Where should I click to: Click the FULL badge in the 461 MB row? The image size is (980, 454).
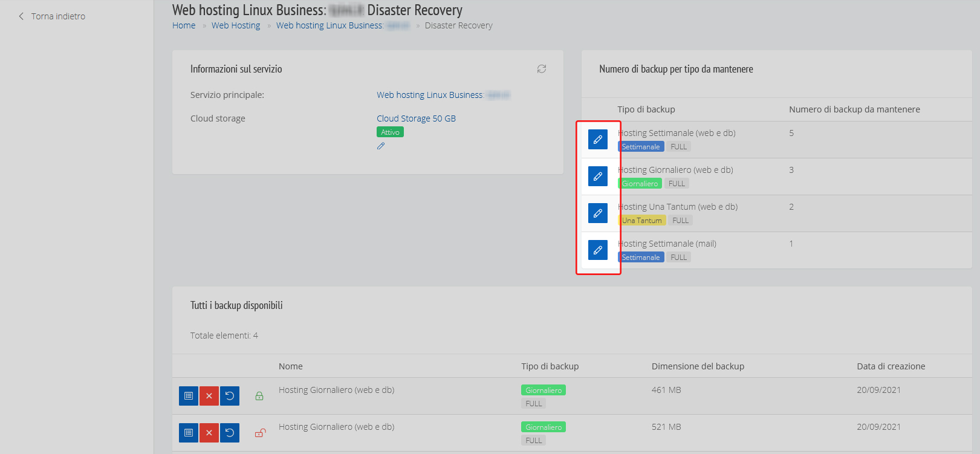(534, 404)
